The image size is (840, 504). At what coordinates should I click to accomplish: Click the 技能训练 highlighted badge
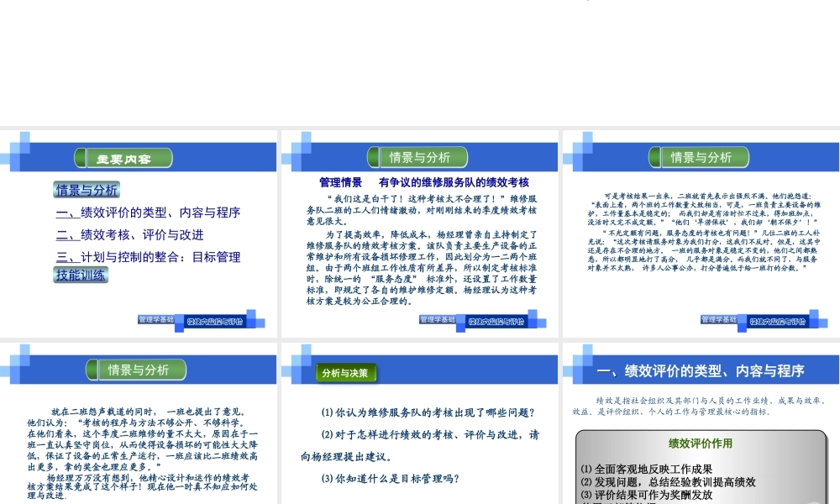click(80, 275)
